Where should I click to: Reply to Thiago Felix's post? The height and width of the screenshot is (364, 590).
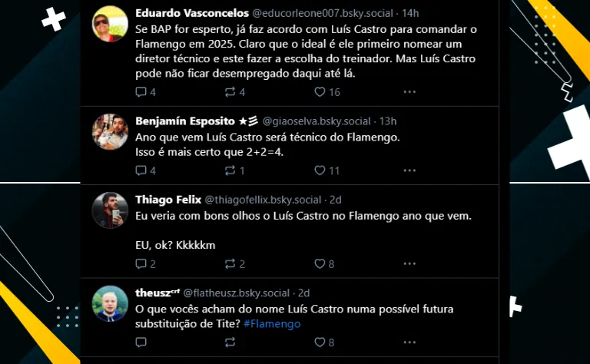(x=141, y=264)
